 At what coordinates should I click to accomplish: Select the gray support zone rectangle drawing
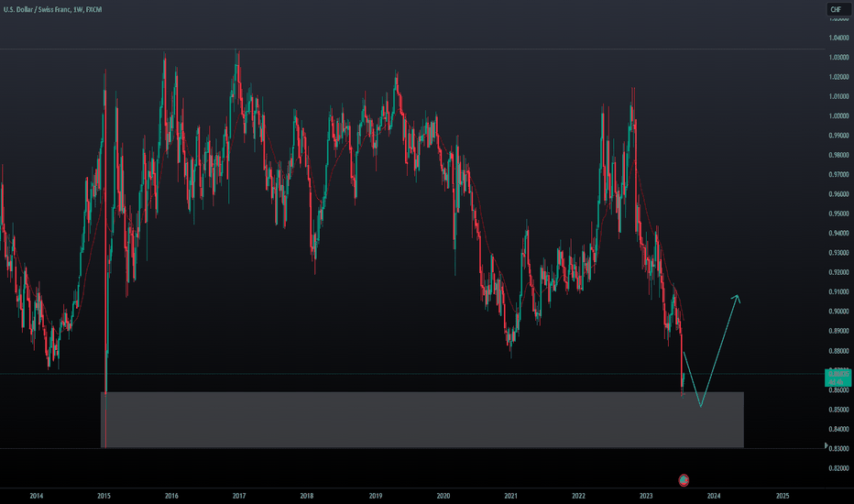click(x=422, y=420)
